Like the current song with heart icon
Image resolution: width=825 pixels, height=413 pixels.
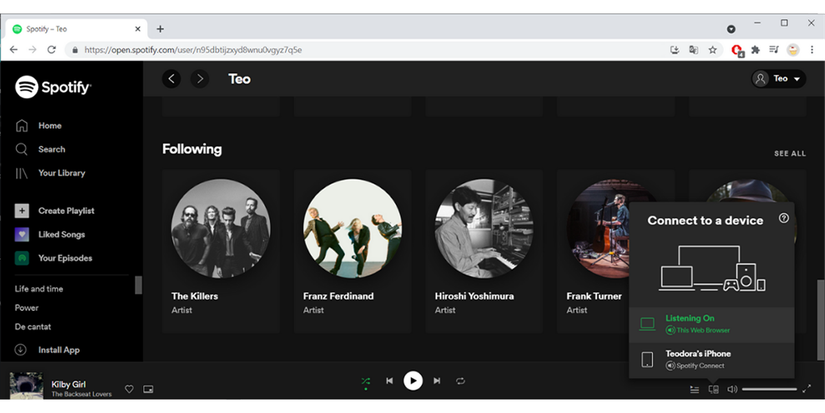(x=129, y=389)
